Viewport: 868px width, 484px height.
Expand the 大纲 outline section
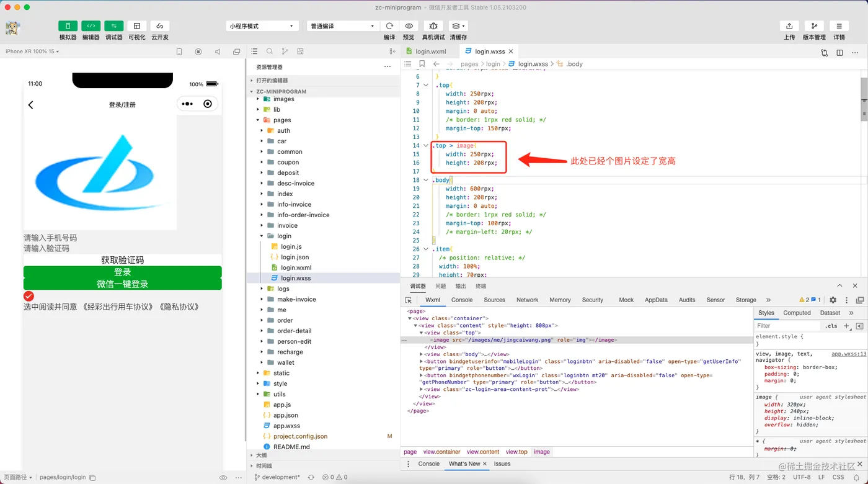[x=323, y=455]
